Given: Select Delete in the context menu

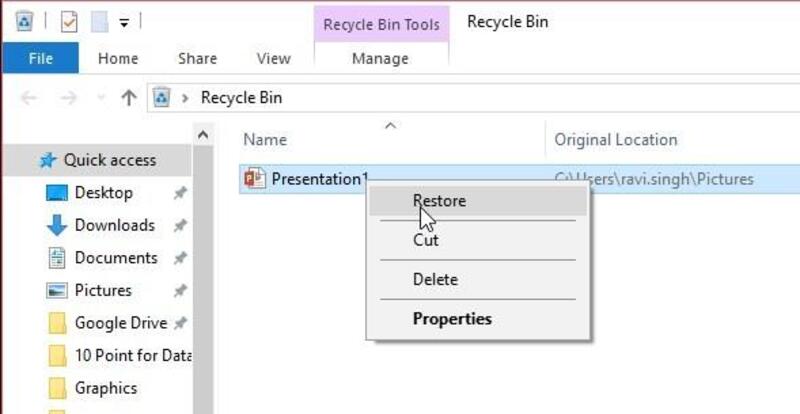Looking at the screenshot, I should pyautogui.click(x=435, y=280).
